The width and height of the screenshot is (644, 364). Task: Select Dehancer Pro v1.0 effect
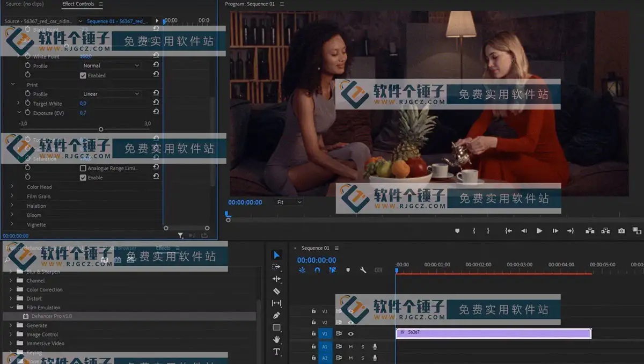[x=52, y=316]
